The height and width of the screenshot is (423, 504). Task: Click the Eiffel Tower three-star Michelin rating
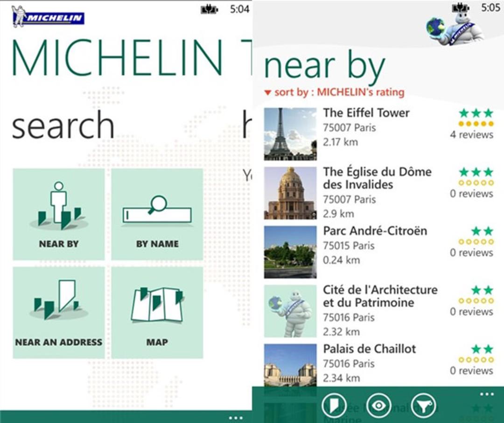476,113
